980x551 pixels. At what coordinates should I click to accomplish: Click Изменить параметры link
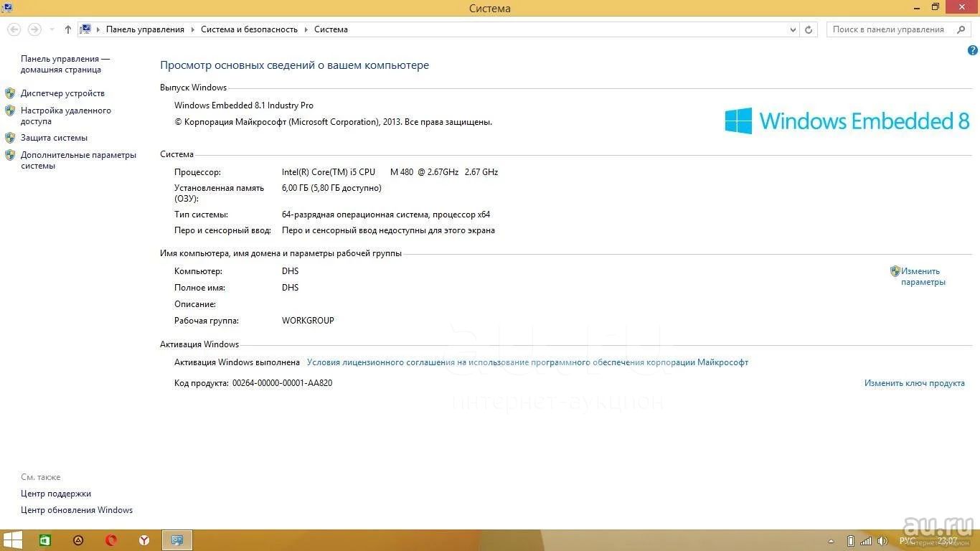[x=923, y=276]
